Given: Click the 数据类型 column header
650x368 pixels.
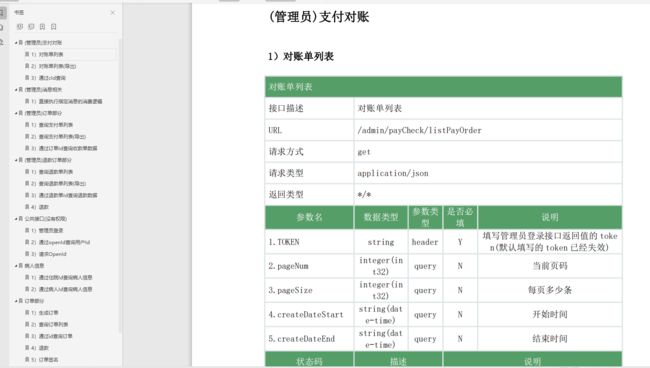Looking at the screenshot, I should pyautogui.click(x=381, y=217).
